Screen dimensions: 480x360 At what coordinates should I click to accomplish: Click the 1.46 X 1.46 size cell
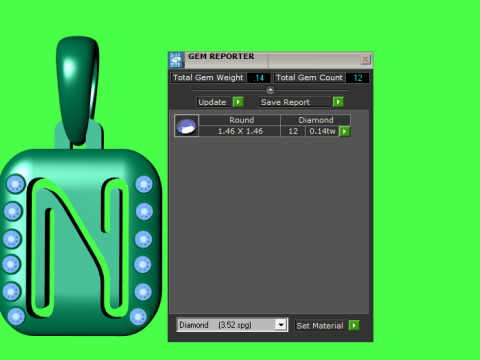tap(240, 131)
